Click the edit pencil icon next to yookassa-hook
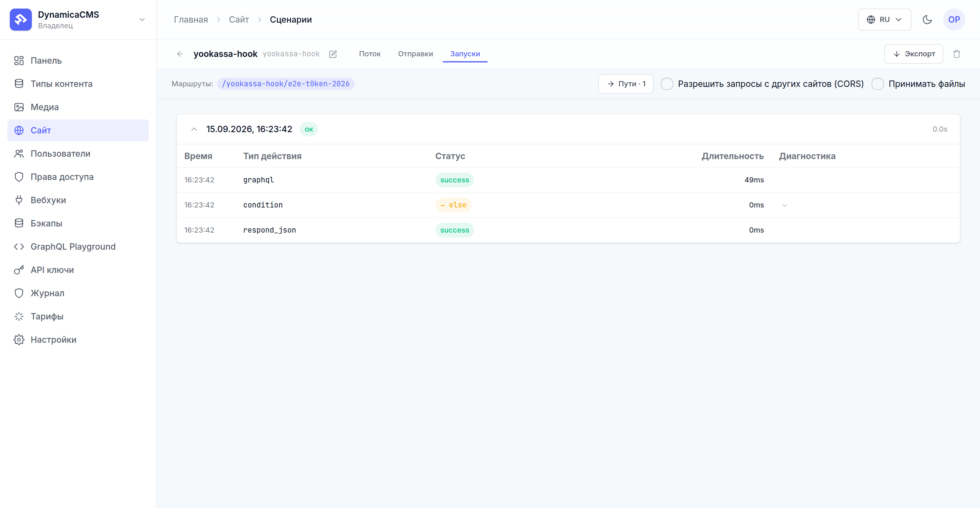The image size is (980, 508). point(333,54)
